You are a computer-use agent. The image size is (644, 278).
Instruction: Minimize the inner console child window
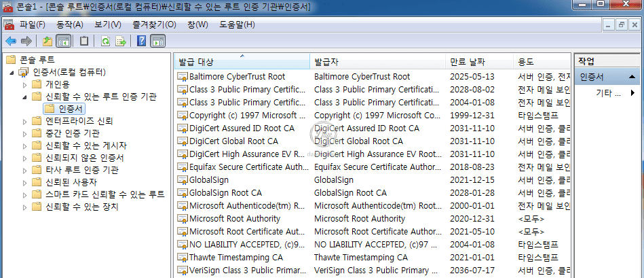(609, 24)
